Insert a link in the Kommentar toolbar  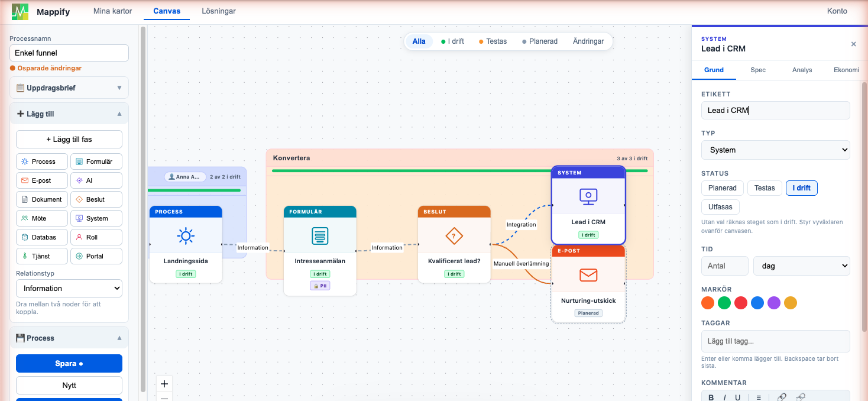(782, 397)
